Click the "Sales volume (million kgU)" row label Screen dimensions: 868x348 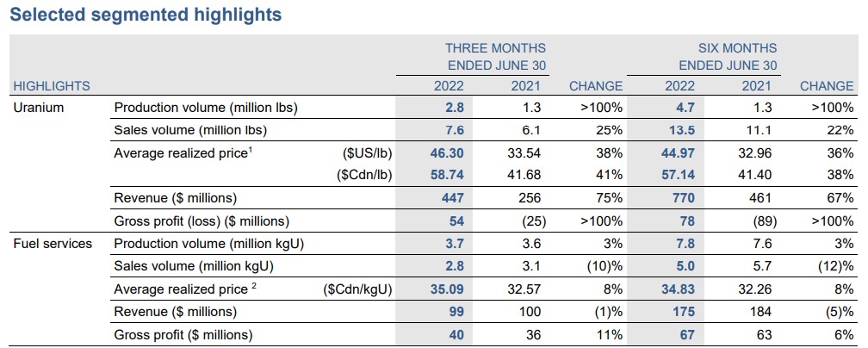[191, 265]
